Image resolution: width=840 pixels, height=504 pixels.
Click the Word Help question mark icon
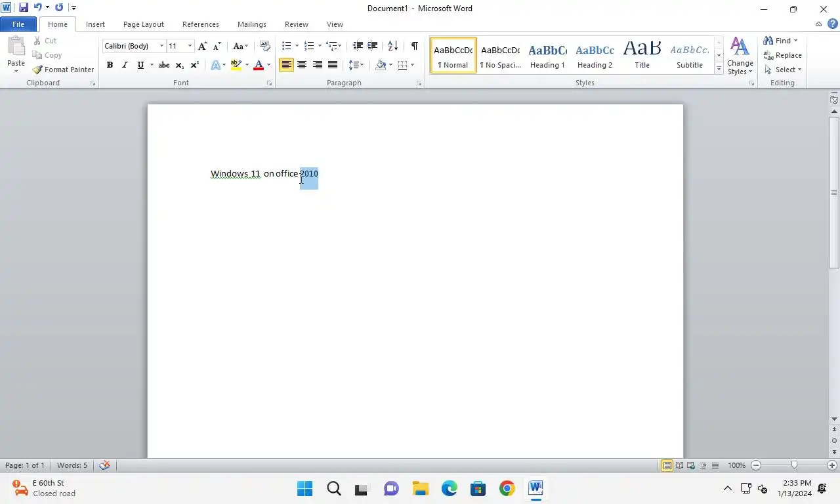pyautogui.click(x=832, y=24)
